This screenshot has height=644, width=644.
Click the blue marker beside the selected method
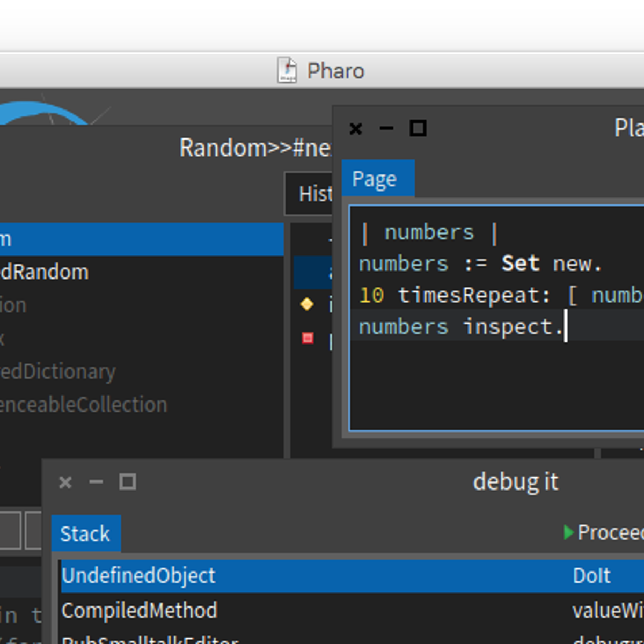(x=308, y=273)
